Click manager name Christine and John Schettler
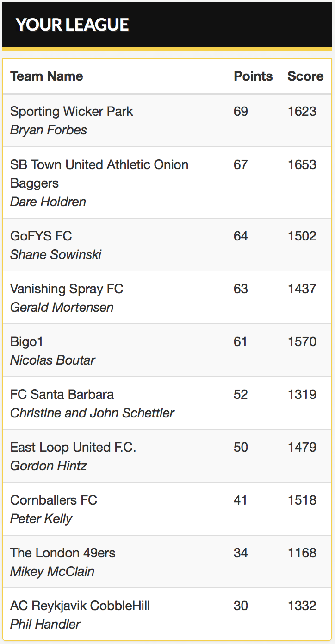 pyautogui.click(x=92, y=413)
